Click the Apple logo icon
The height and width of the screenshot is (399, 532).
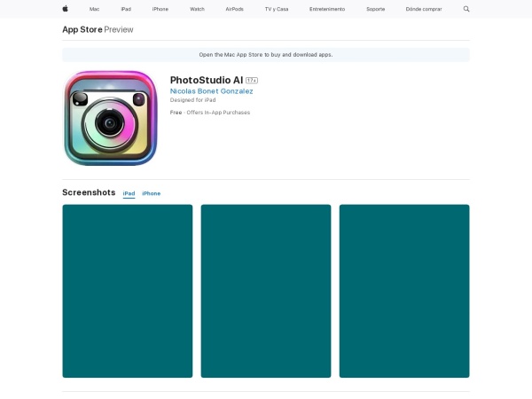point(65,9)
